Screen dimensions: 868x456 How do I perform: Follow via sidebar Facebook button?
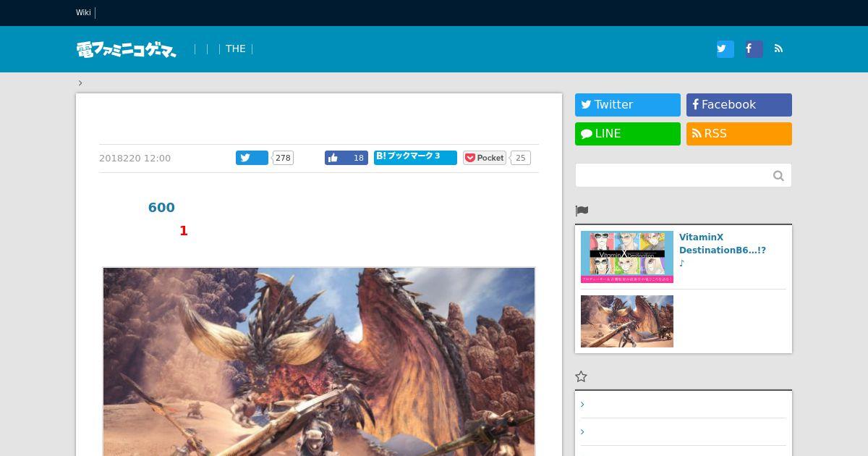(x=739, y=105)
